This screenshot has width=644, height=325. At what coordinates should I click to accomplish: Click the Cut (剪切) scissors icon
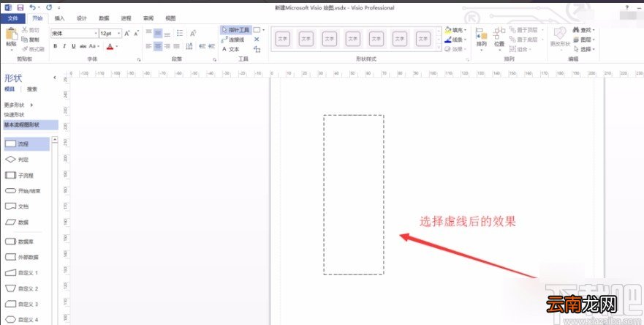coord(25,30)
